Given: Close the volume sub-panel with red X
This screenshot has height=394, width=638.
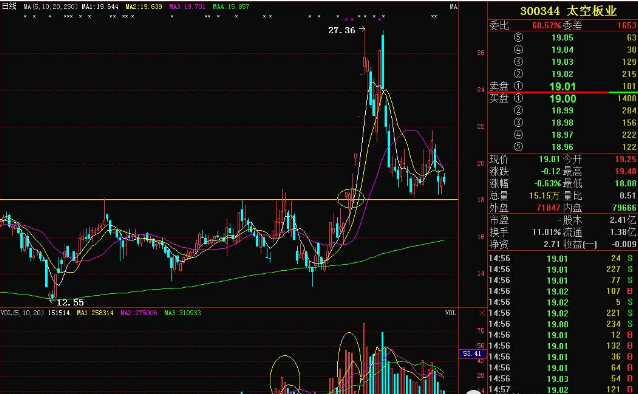Looking at the screenshot, I should 482,313.
